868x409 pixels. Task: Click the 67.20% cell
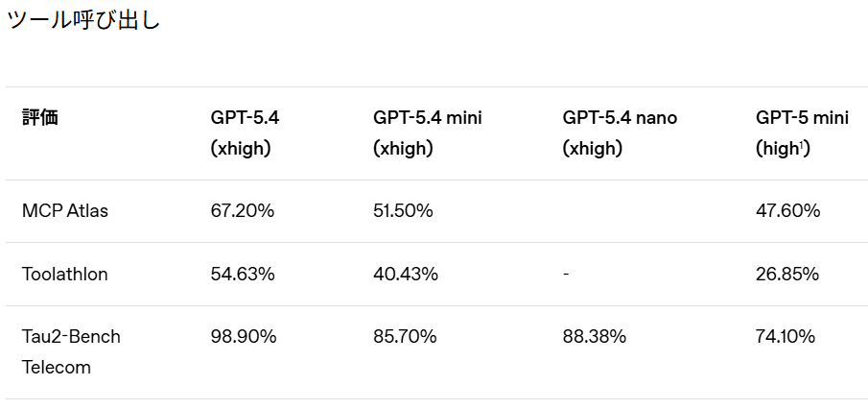(x=243, y=211)
